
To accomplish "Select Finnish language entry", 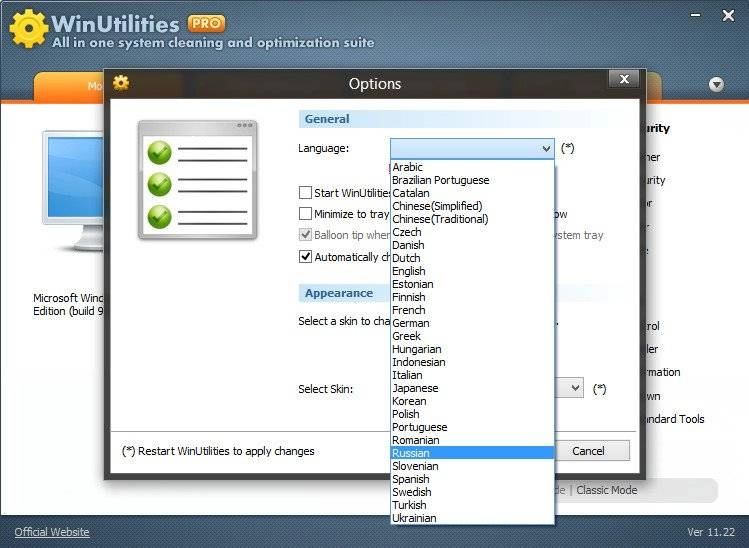I will coord(472,297).
